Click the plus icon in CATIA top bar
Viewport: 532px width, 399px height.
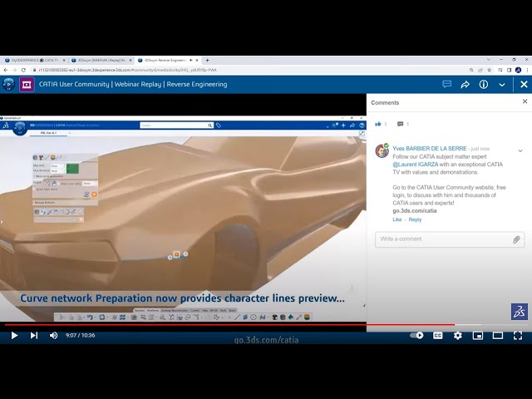343,126
